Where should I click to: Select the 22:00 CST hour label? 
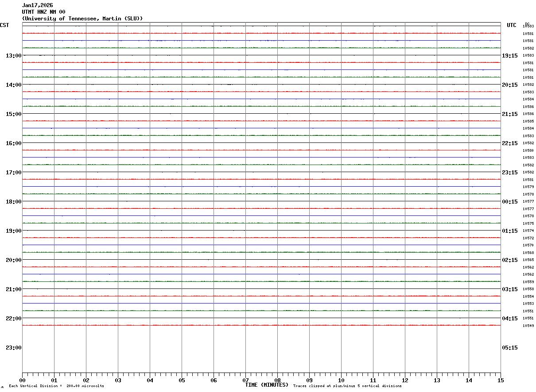tap(14, 319)
